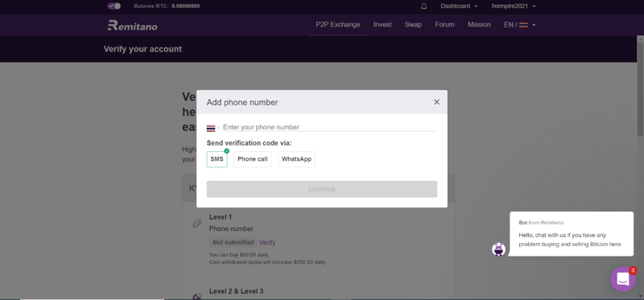The width and height of the screenshot is (644, 300).
Task: Open the Mission menu item
Action: 479,25
